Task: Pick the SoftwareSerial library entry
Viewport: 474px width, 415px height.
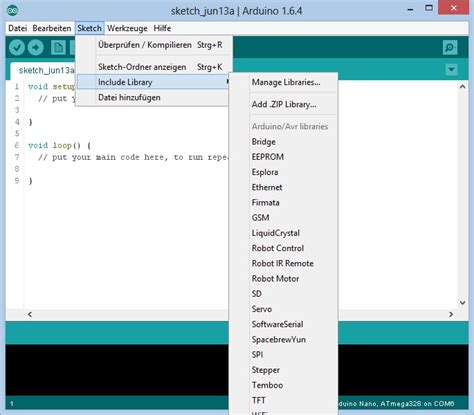Action: 277,324
